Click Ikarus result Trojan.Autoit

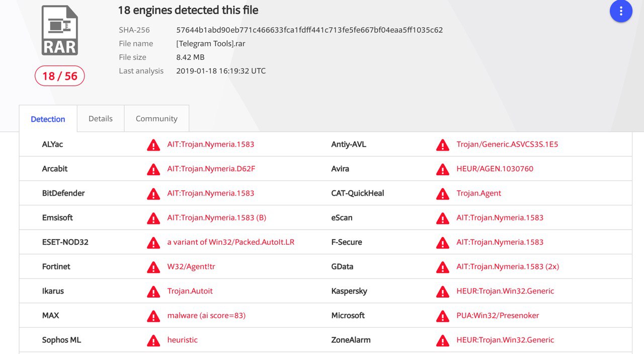(190, 291)
